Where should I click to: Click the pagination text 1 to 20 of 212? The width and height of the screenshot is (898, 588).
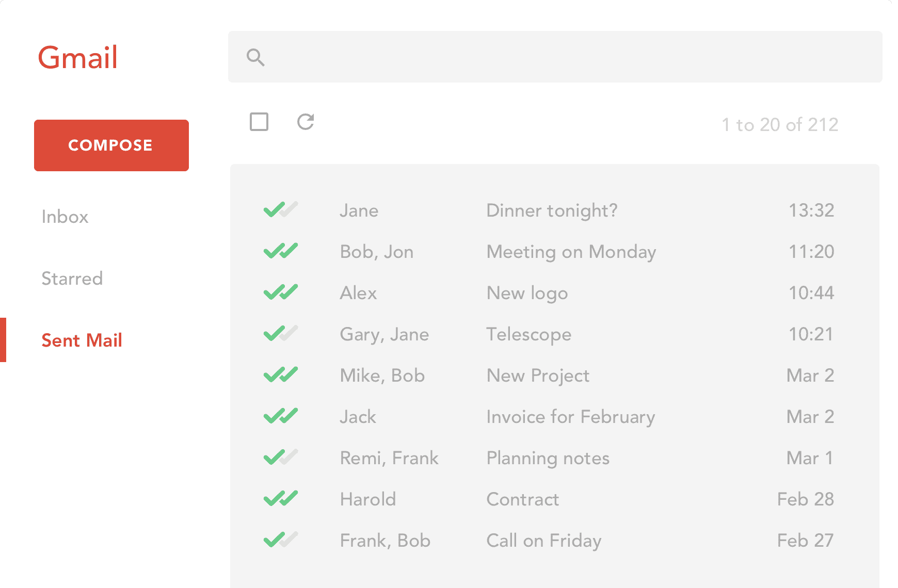[780, 124]
